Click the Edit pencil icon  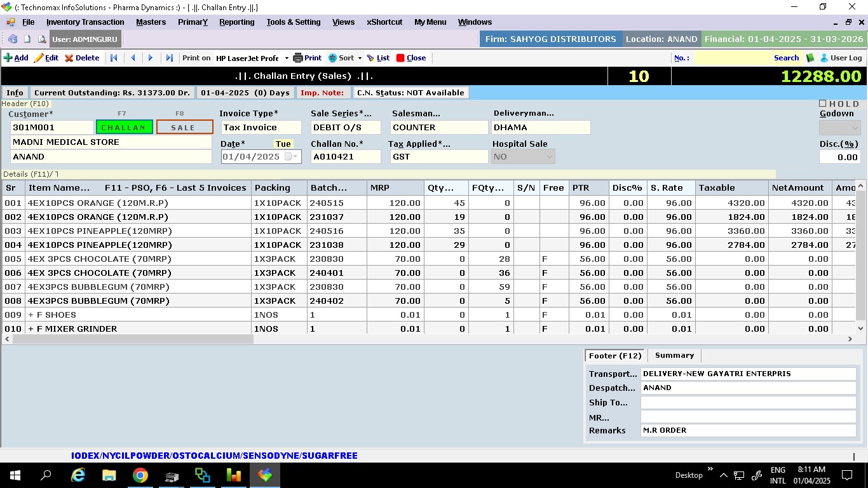point(39,58)
